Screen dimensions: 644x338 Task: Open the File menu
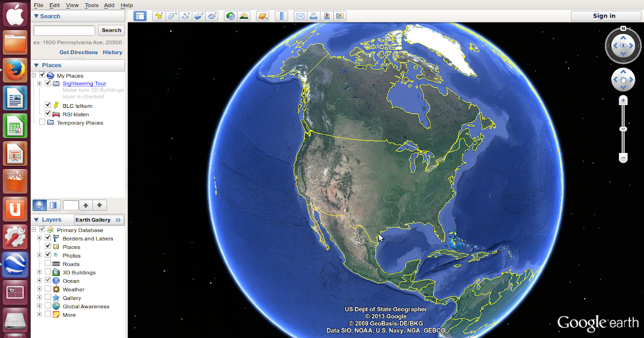[39, 5]
